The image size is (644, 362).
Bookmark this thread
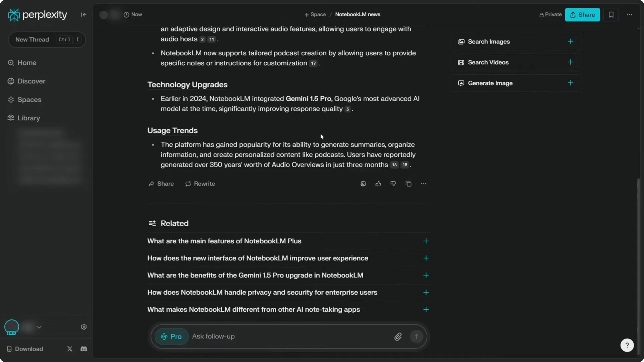tap(611, 14)
